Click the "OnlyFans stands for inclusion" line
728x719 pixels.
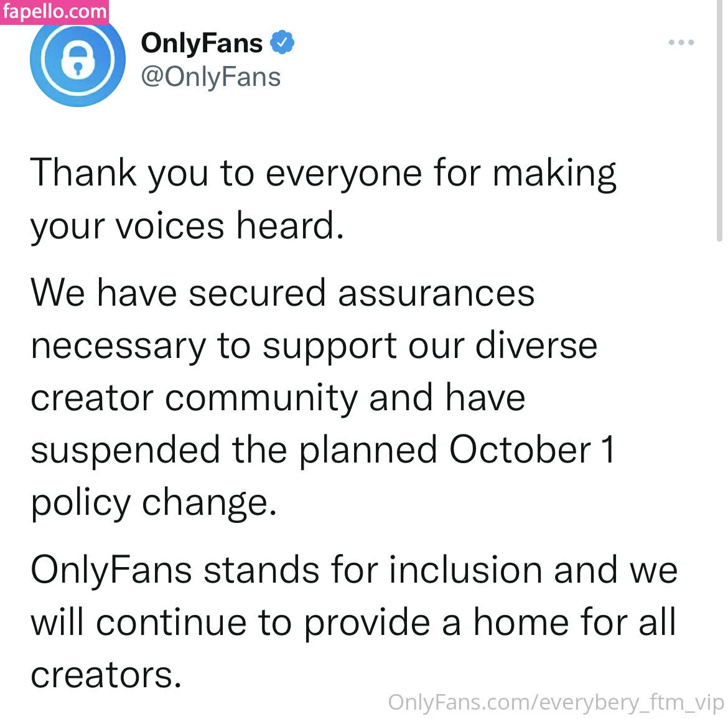(353, 570)
